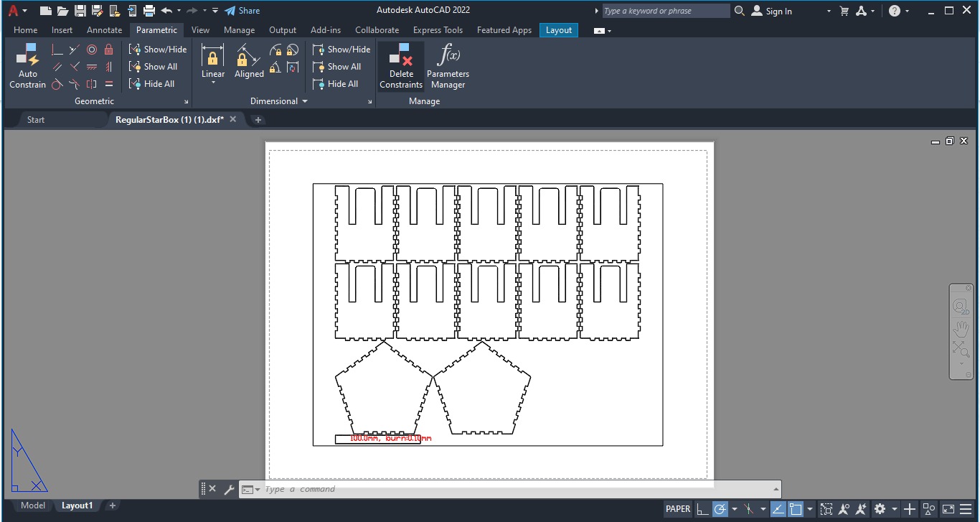The width and height of the screenshot is (980, 522).
Task: Toggle Clean Screen in status bar
Action: (948, 509)
